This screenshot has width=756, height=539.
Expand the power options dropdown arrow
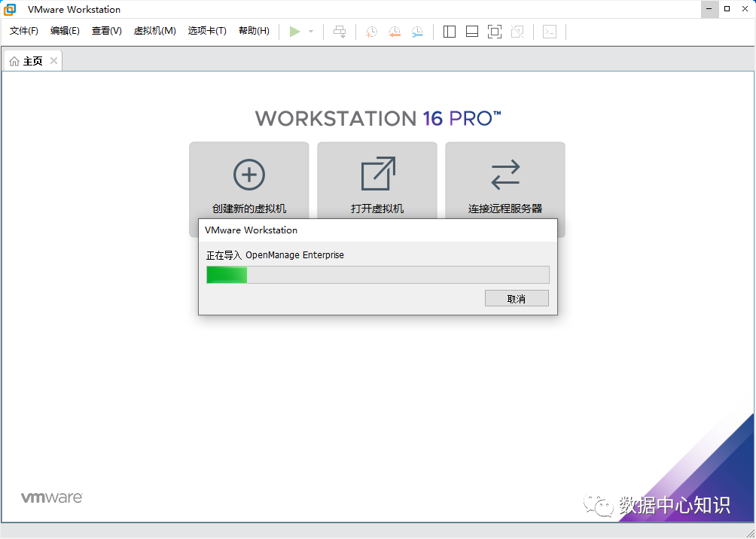[311, 32]
